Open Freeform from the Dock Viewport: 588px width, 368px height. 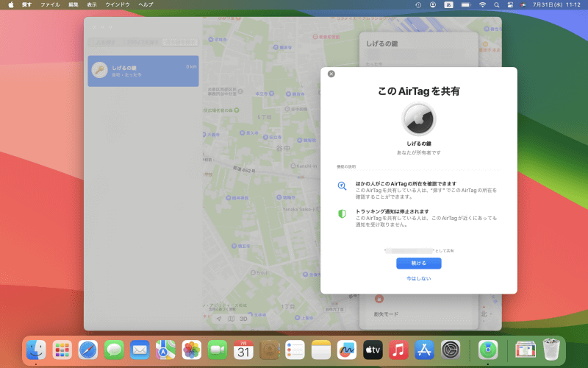click(347, 350)
